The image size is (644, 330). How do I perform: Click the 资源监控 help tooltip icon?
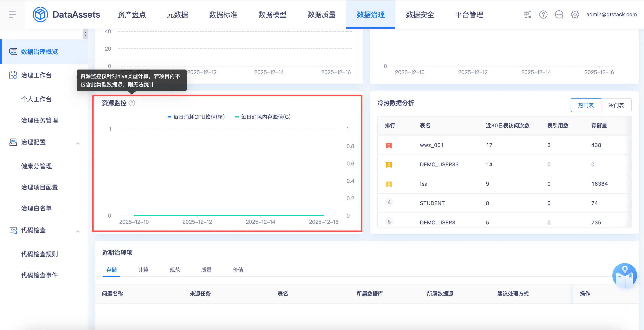[x=132, y=103]
